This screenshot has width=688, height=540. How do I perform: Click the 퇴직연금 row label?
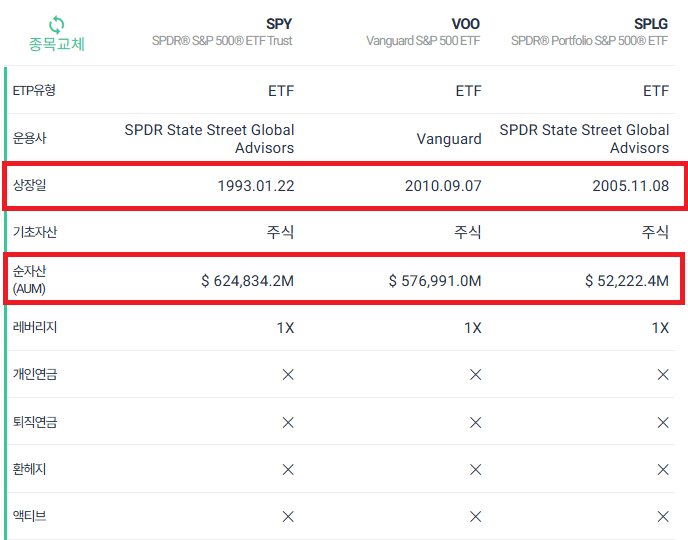coord(35,422)
